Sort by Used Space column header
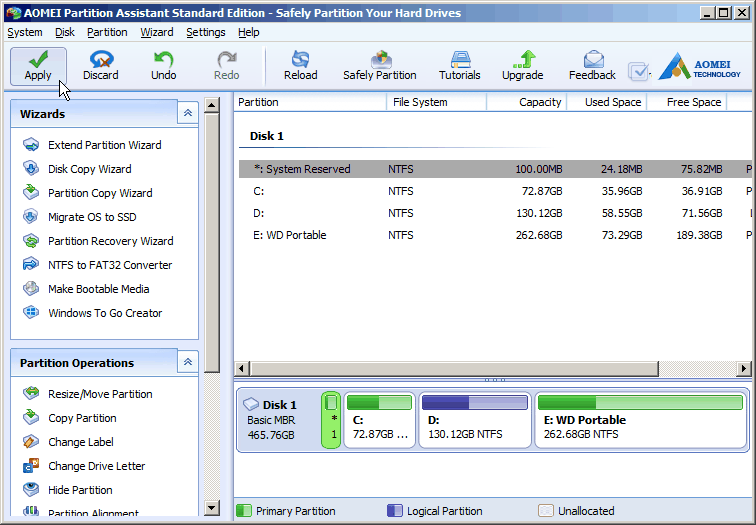756x525 pixels. [x=607, y=102]
